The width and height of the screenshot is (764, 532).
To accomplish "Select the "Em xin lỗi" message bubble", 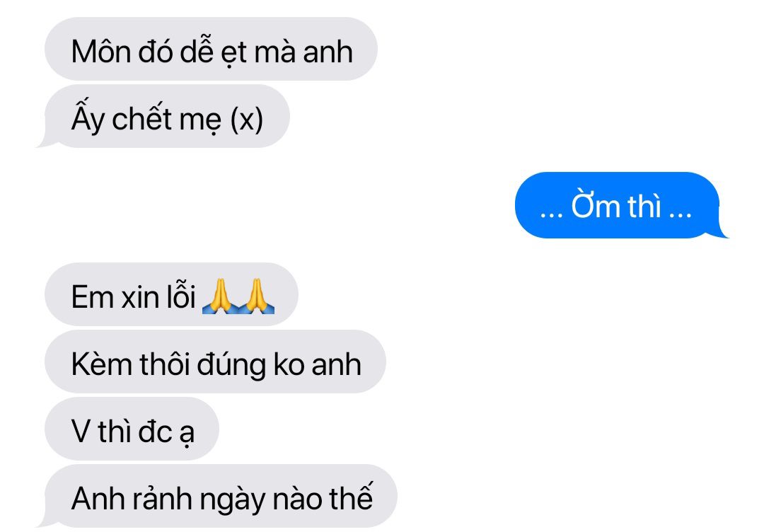I will click(171, 294).
